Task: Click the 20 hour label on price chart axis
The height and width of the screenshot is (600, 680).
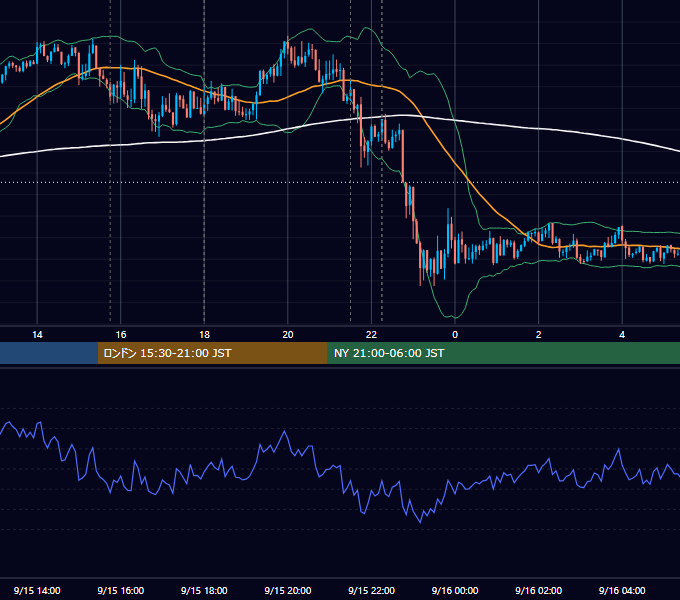Action: pos(288,335)
